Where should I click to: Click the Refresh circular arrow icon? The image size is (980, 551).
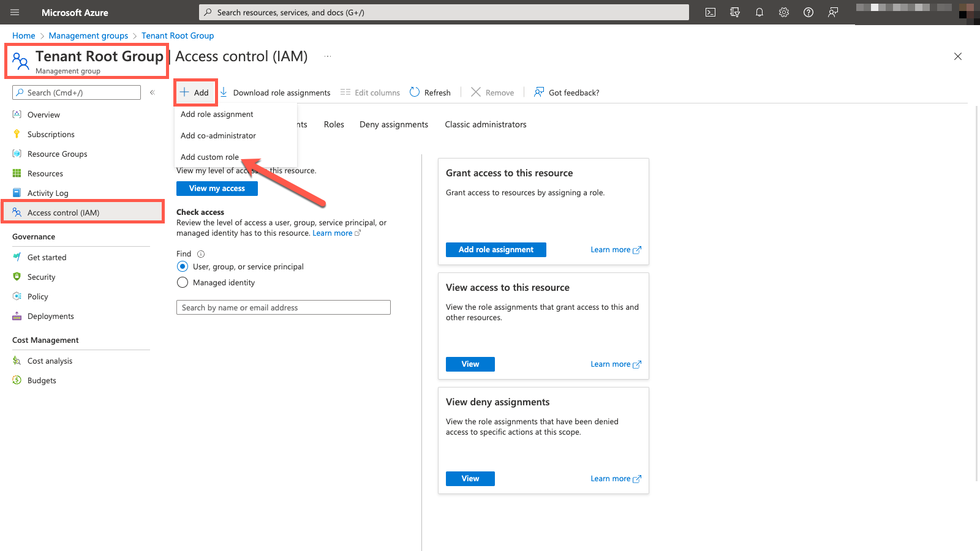[415, 92]
